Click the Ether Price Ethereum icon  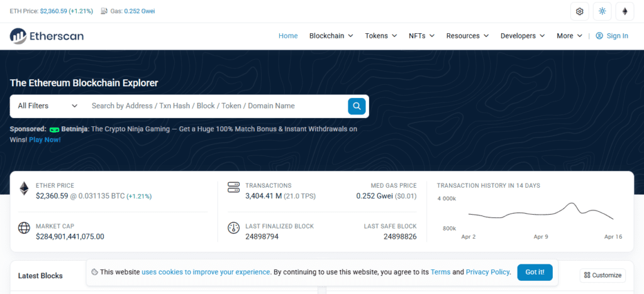(x=25, y=188)
